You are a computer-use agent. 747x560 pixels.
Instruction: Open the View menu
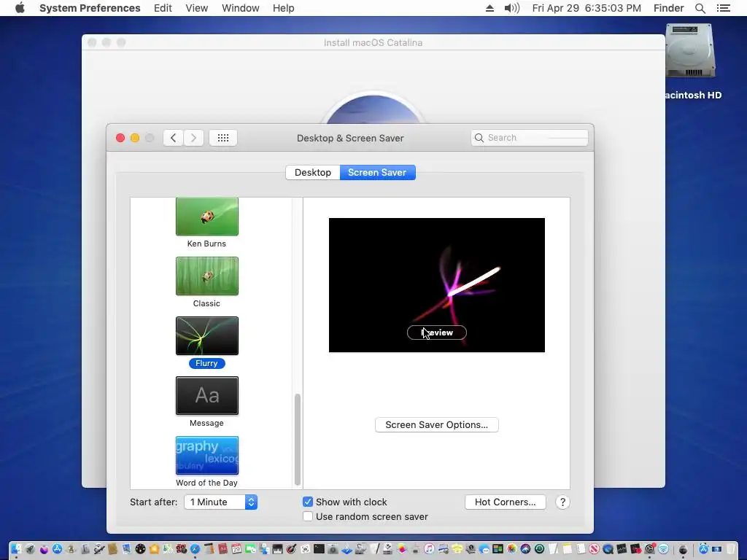(197, 8)
